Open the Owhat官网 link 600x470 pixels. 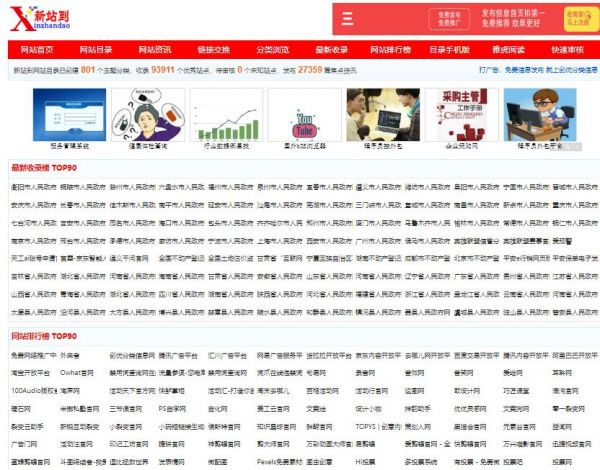pos(77,373)
